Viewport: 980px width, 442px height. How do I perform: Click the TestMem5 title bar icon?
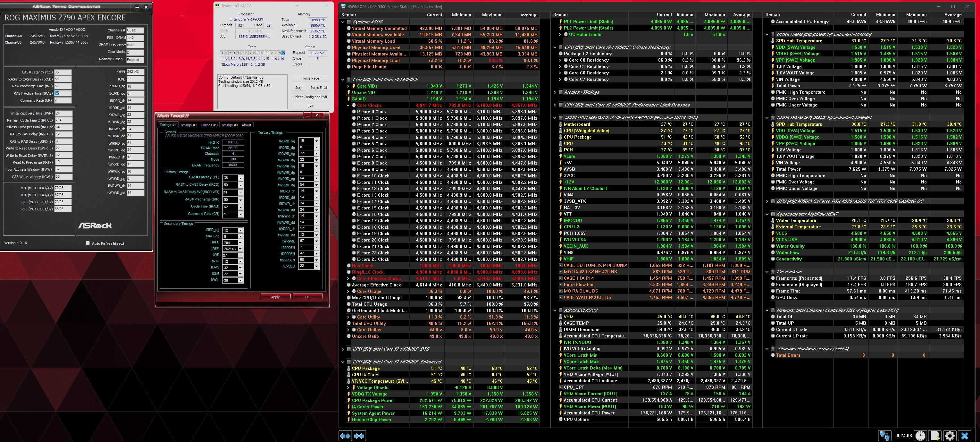[217, 6]
